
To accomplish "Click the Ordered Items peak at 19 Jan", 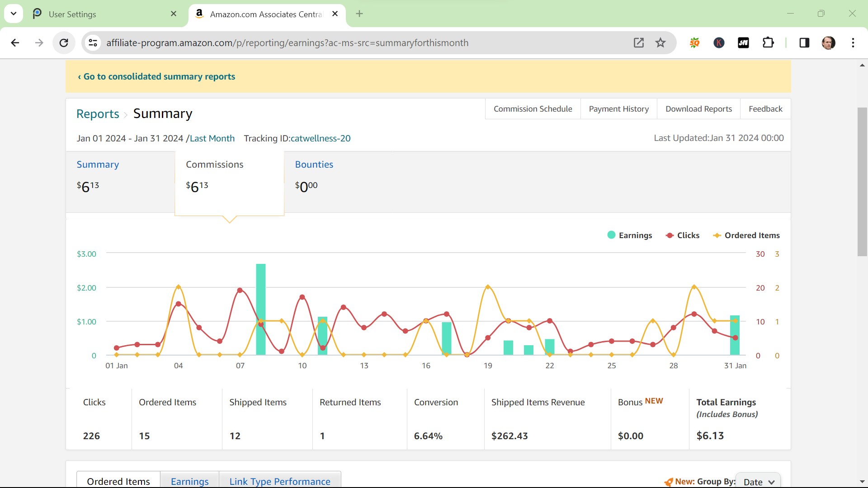I will pos(488,287).
